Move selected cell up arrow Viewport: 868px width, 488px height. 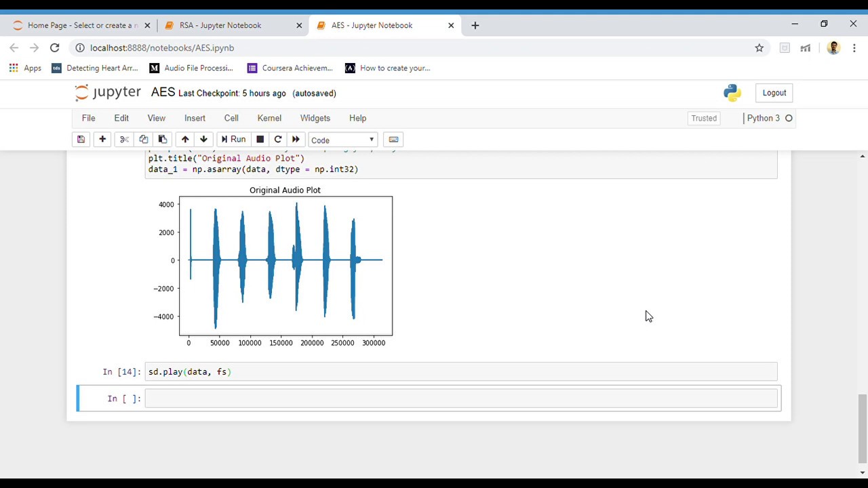185,140
